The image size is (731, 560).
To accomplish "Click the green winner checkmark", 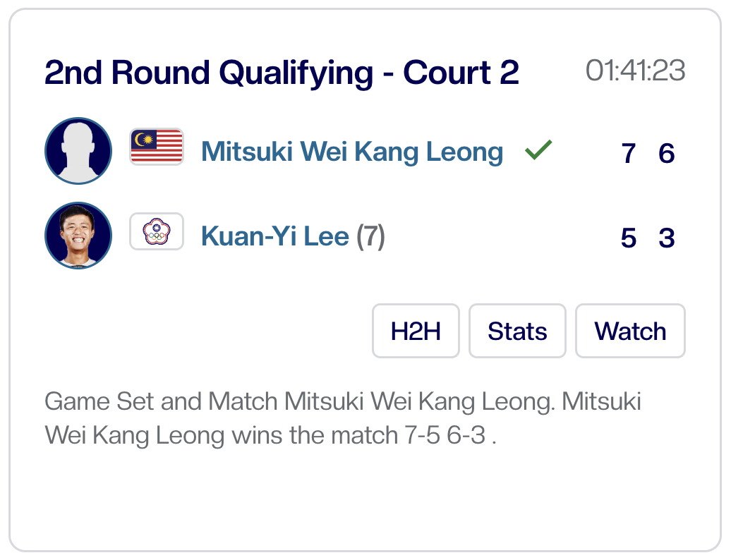I will pyautogui.click(x=538, y=150).
